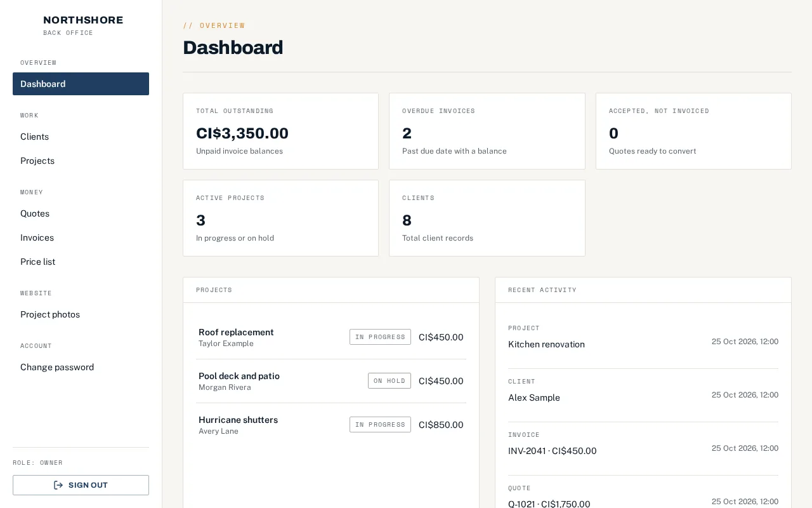
Task: Open the Price list page
Action: click(81, 262)
